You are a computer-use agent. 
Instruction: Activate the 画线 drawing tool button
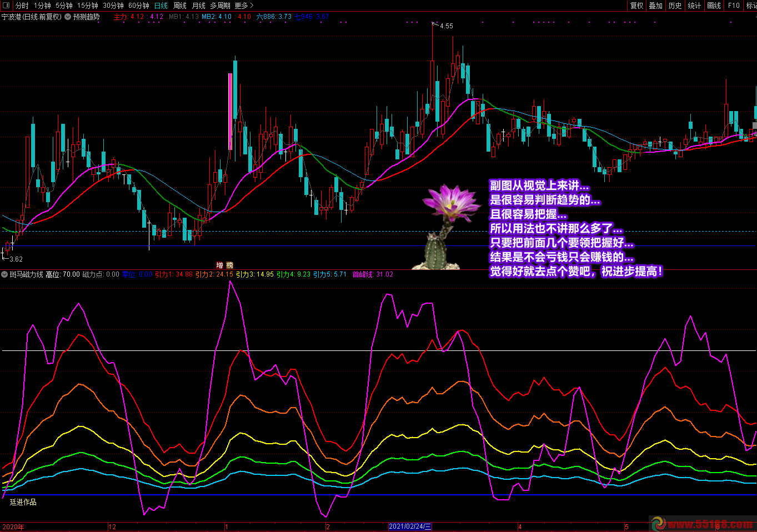point(714,6)
